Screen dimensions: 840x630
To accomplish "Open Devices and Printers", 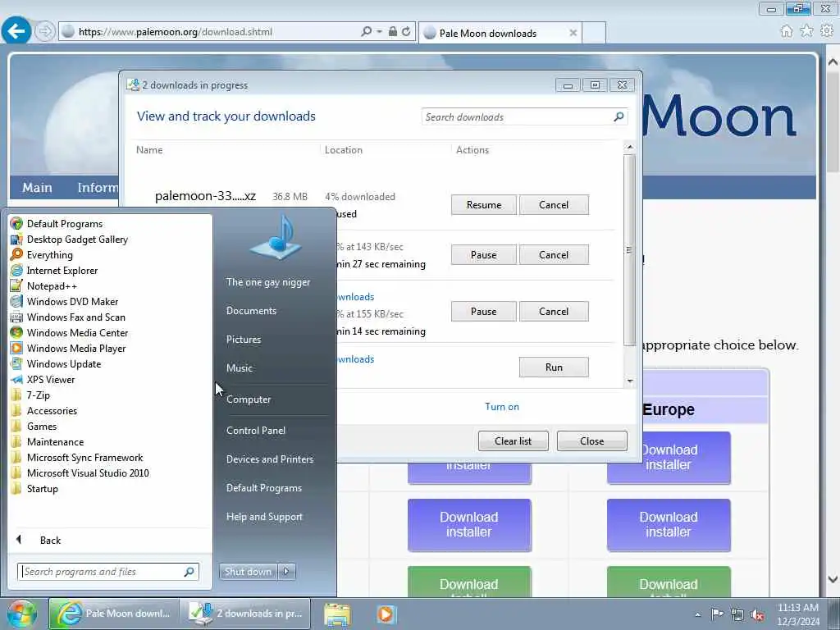I will [269, 459].
